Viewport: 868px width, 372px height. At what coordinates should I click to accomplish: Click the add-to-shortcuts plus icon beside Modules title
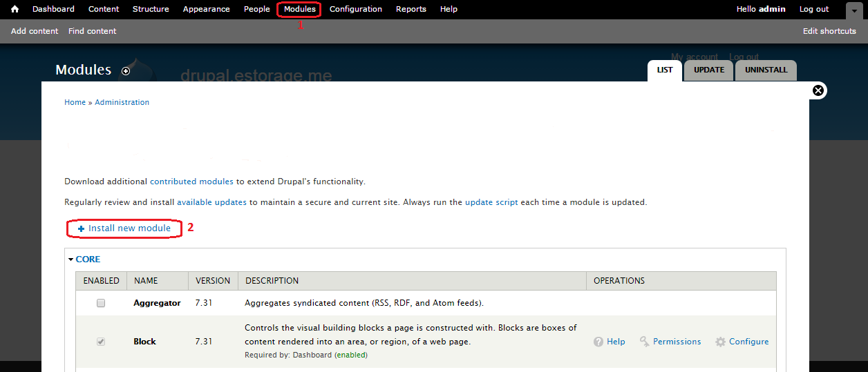click(126, 71)
